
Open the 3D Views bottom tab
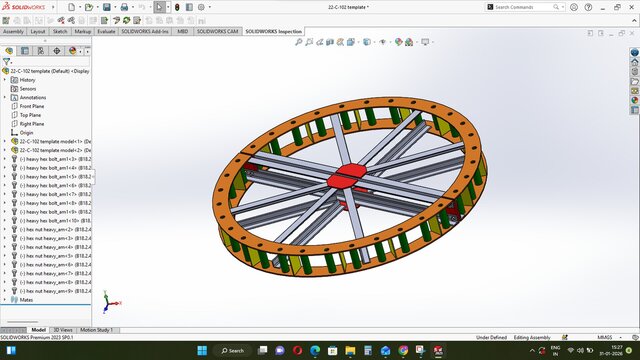pos(63,330)
